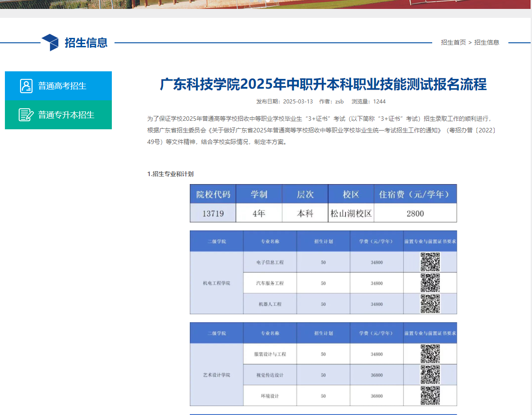
Task: Click the QR code for 视觉传达设计
Action: click(x=430, y=375)
